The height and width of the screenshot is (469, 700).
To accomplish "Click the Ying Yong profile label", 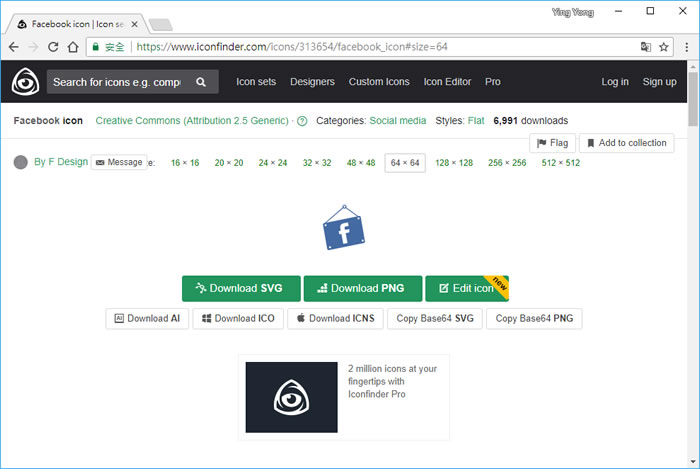I will [x=573, y=12].
